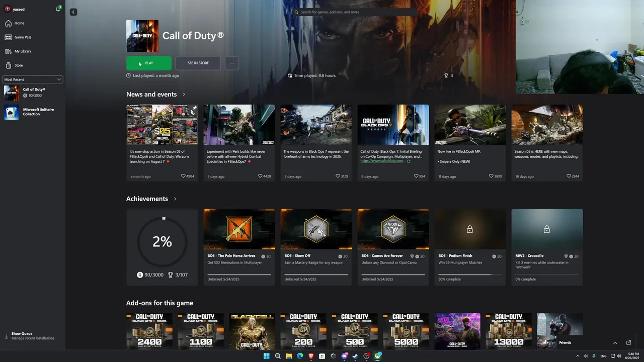
Task: Click the Call of Duty cover art
Action: (142, 36)
